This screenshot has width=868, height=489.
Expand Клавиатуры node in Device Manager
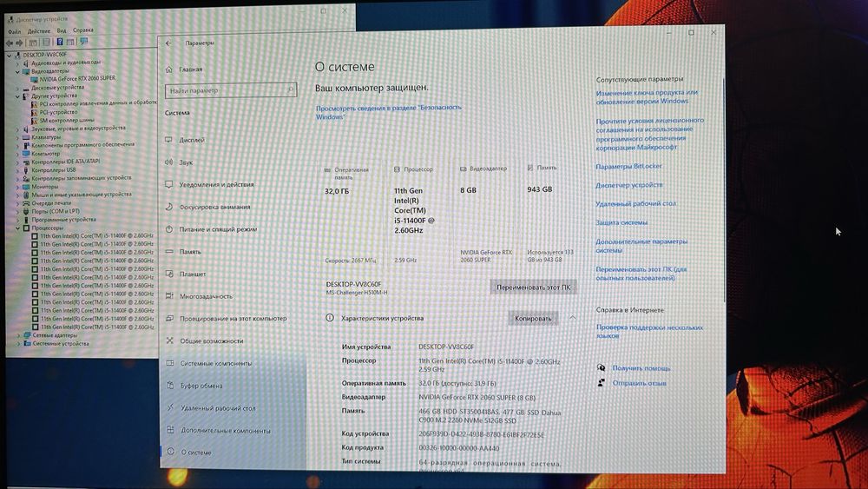17,137
